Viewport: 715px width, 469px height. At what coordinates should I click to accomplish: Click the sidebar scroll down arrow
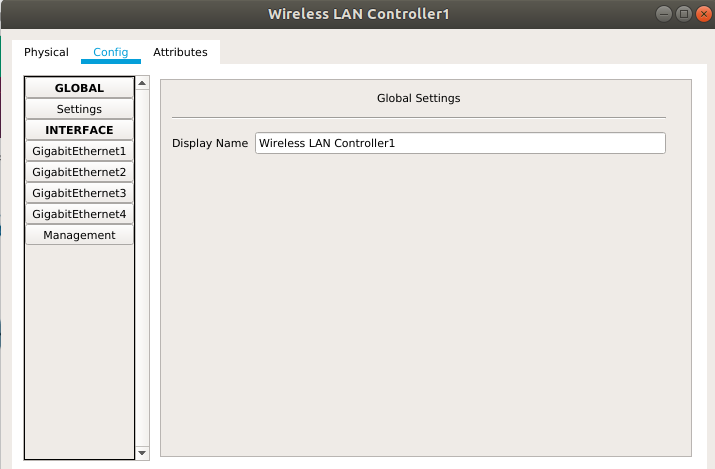pyautogui.click(x=142, y=453)
